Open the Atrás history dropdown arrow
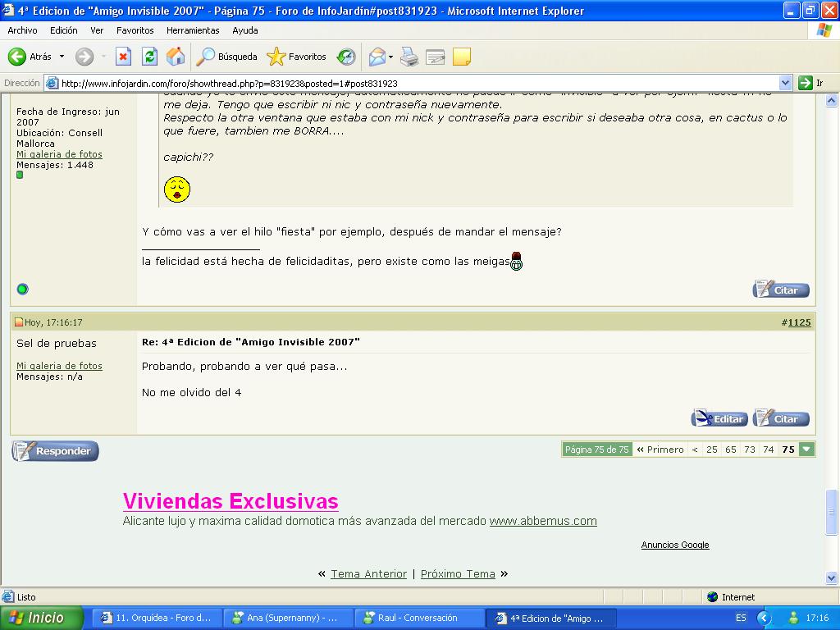The width and height of the screenshot is (840, 630). (62, 57)
